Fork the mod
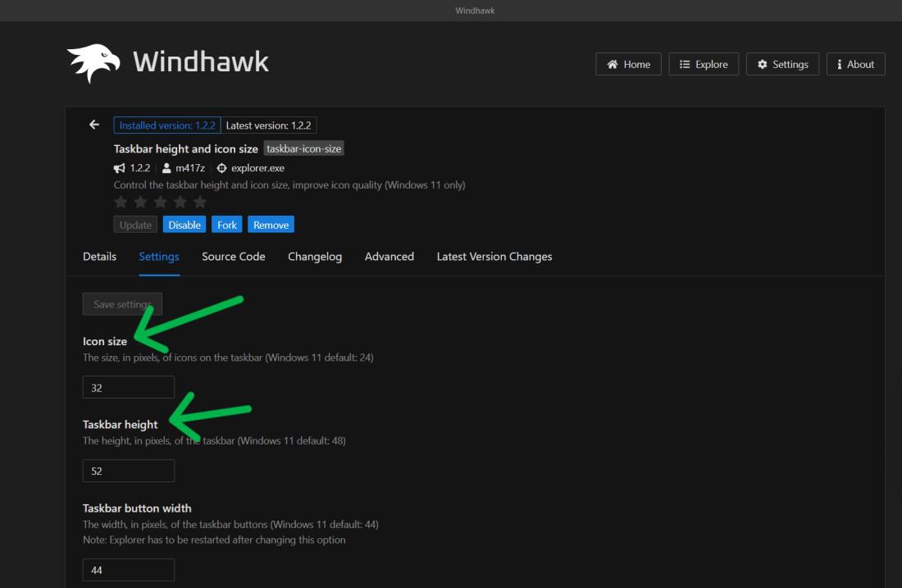The width and height of the screenshot is (902, 588). pyautogui.click(x=226, y=225)
